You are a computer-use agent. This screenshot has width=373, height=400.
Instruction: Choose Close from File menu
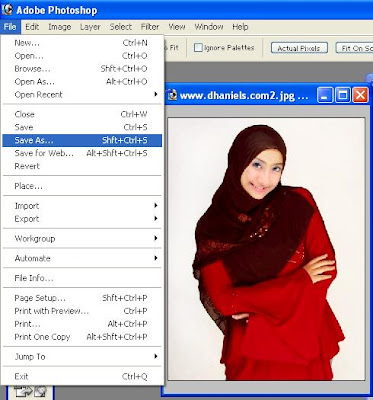point(82,115)
